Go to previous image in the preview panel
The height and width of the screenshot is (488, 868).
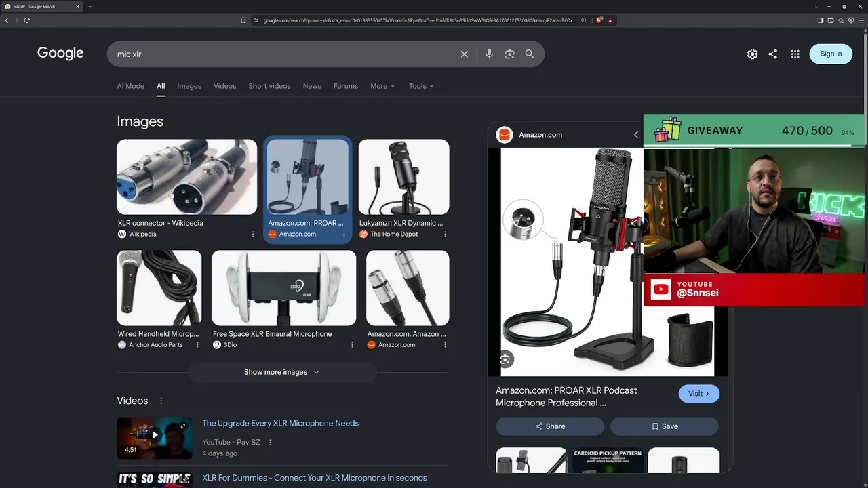636,135
